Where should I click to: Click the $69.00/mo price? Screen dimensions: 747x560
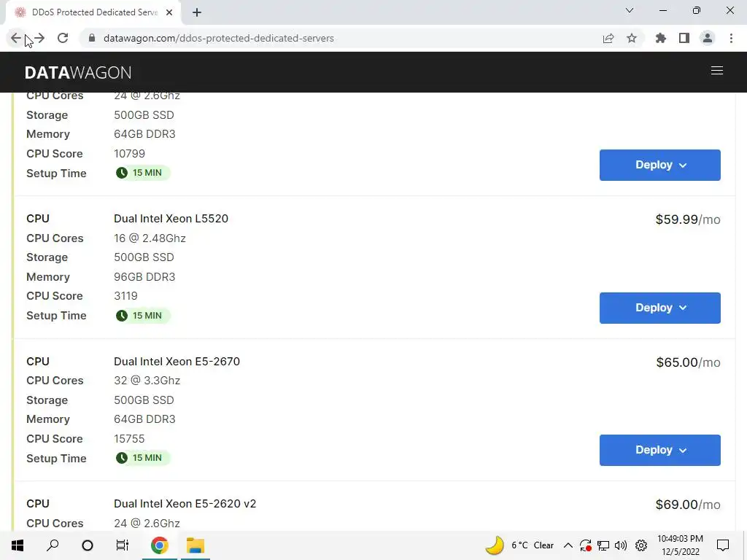688,505
